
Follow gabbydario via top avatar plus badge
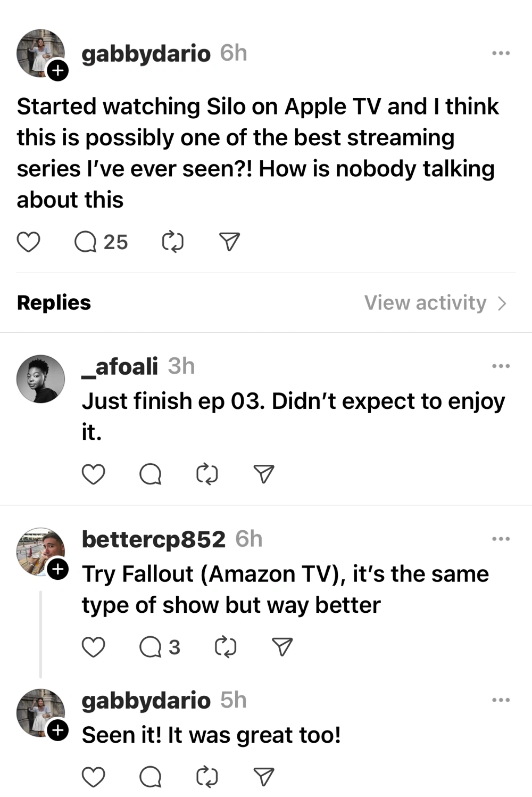pos(58,70)
